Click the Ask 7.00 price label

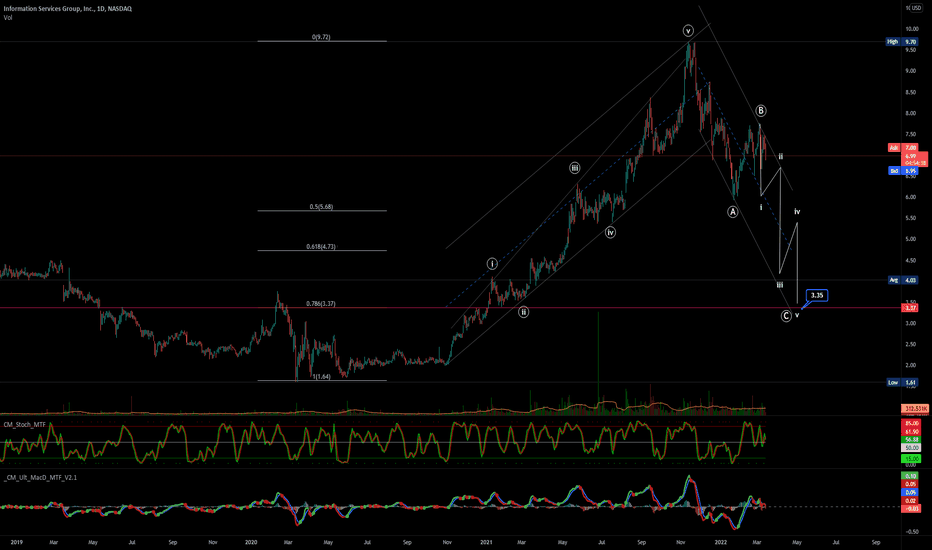pyautogui.click(x=902, y=147)
